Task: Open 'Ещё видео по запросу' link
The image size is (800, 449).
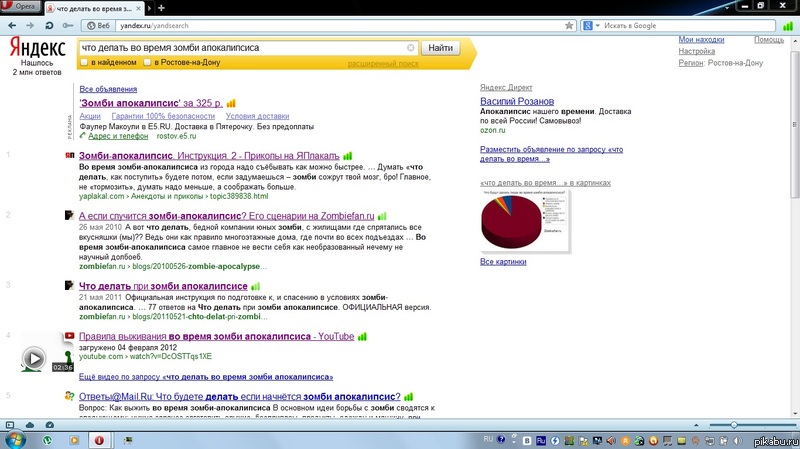Action: [206, 377]
